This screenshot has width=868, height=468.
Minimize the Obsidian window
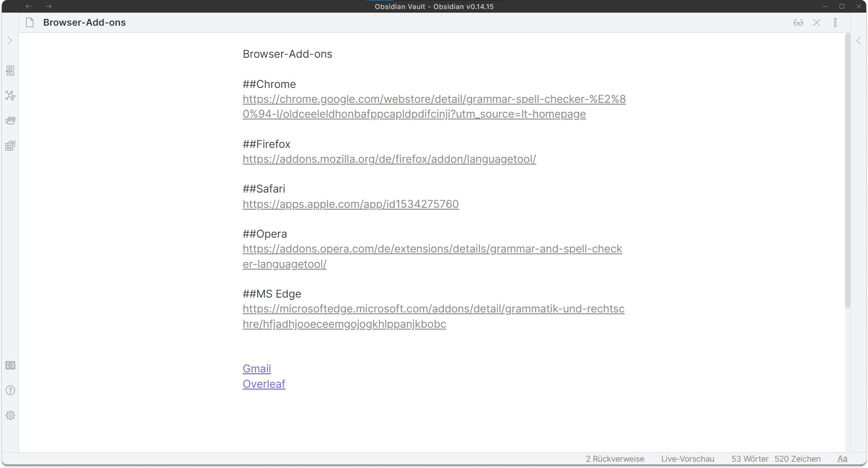[825, 6]
